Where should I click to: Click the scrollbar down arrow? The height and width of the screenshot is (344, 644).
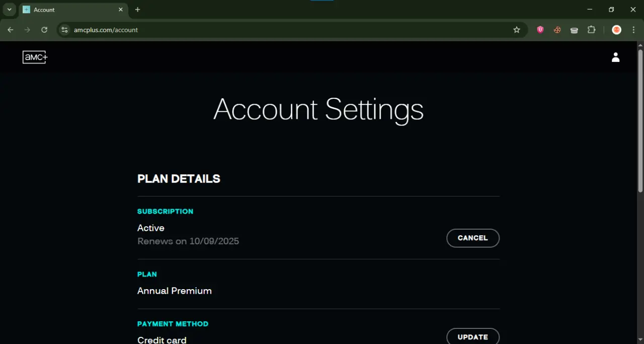[x=640, y=339]
